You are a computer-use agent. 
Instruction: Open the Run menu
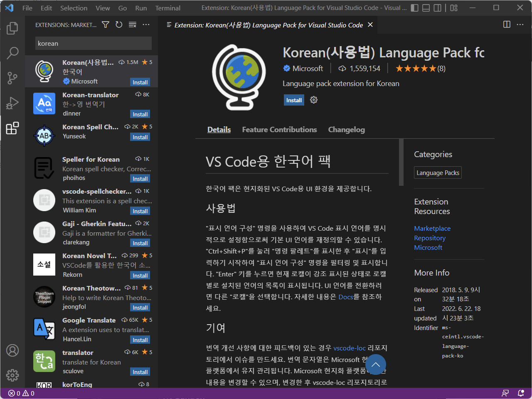point(141,8)
